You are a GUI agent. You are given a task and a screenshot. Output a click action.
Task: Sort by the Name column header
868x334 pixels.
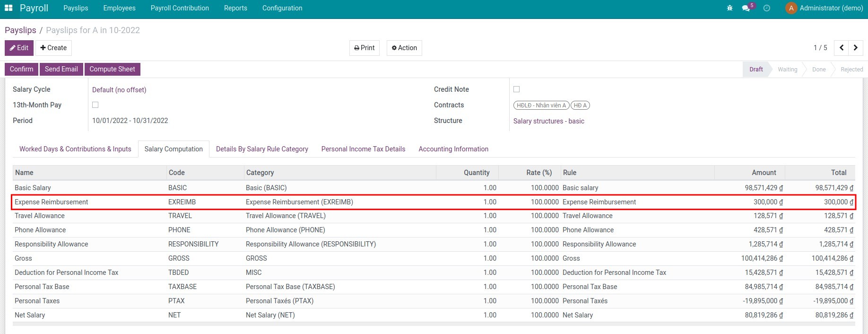(x=89, y=173)
